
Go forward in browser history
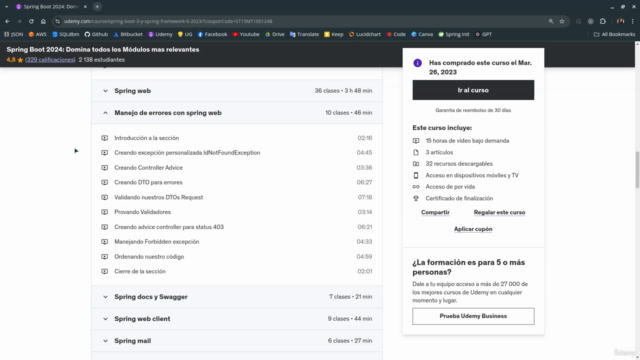[19, 21]
